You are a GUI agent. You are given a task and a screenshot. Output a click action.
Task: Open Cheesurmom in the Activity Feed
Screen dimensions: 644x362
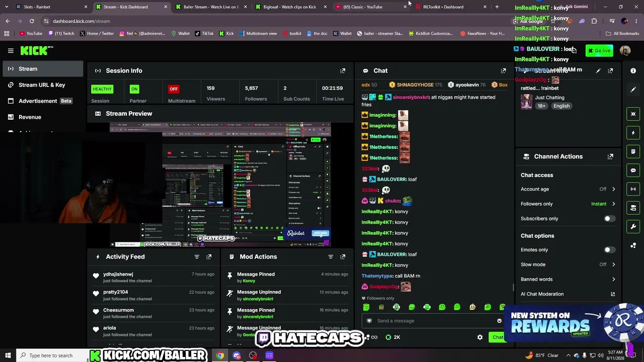(118, 310)
